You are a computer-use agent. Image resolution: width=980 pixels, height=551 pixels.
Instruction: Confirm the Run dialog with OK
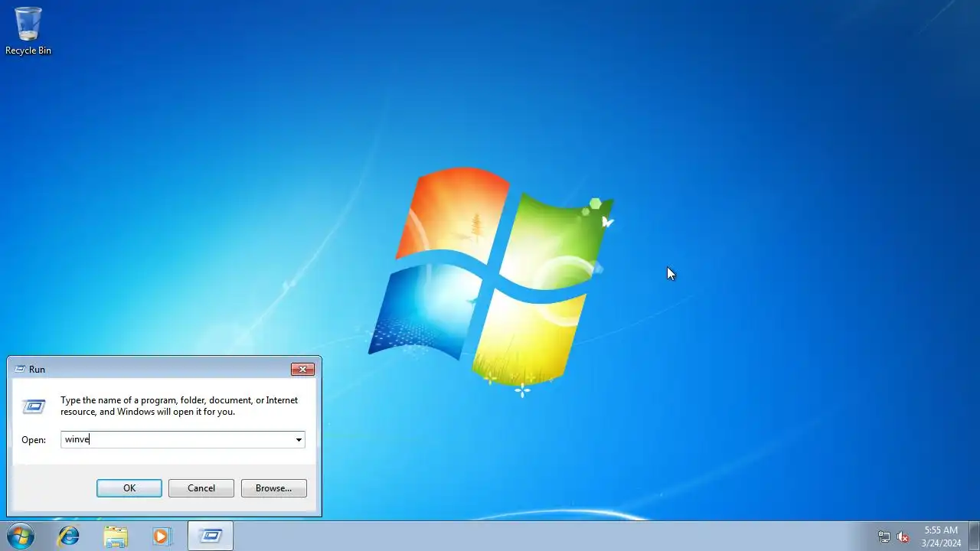click(129, 488)
